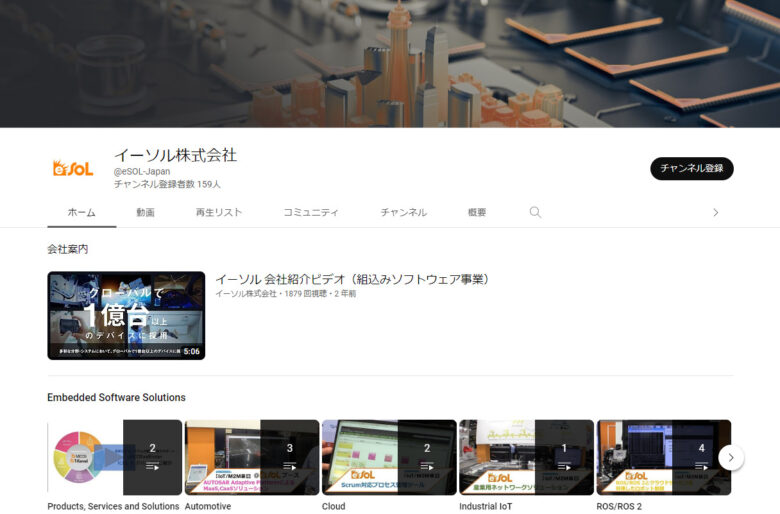This screenshot has width=780, height=514.
Task: Open the Automotive playlist thumbnail
Action: (252, 457)
